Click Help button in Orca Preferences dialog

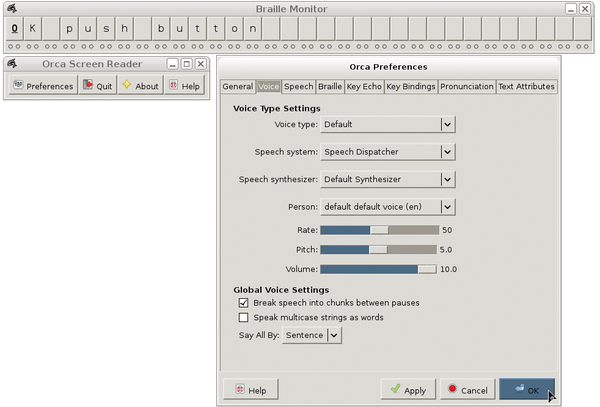(251, 389)
